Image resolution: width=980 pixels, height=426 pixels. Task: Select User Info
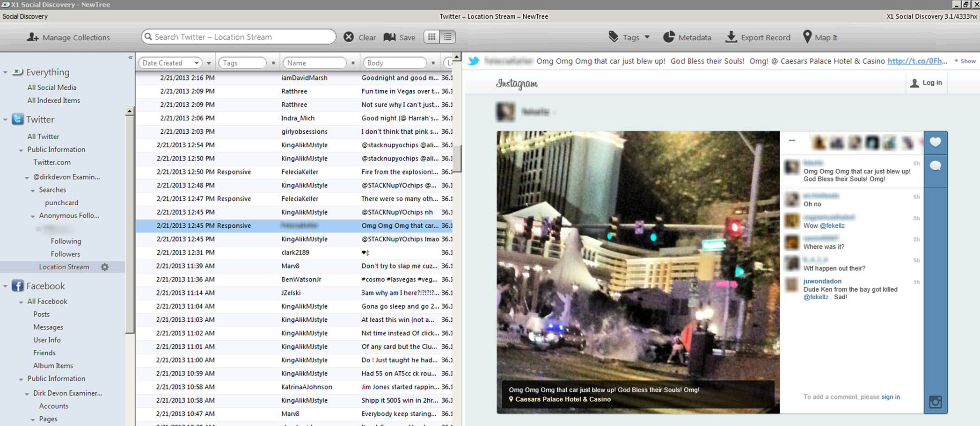tap(47, 340)
